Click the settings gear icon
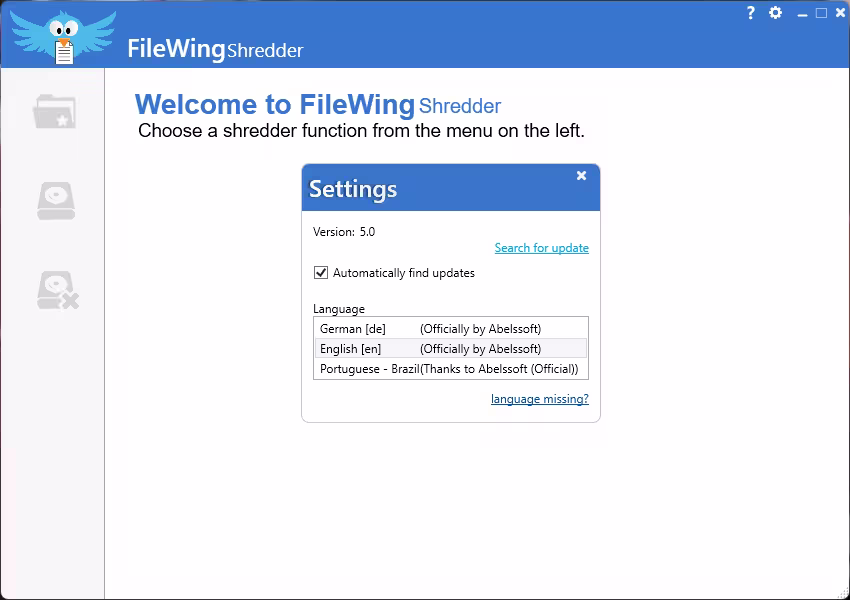 pos(776,12)
